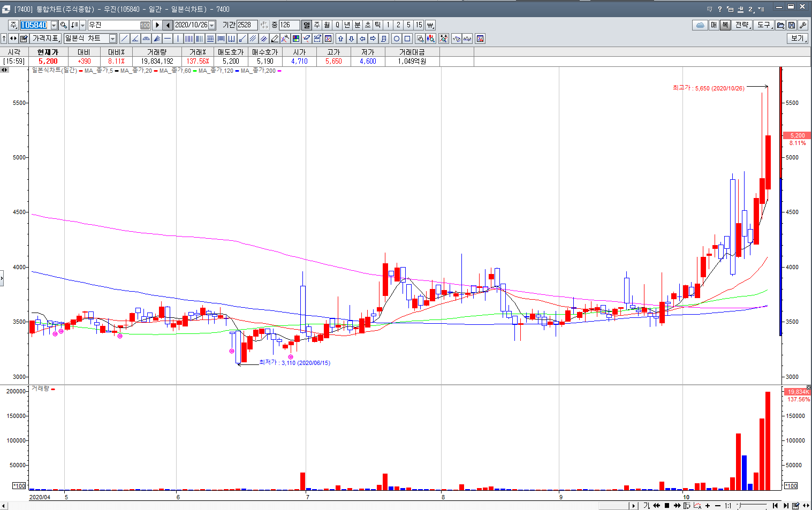Click the save chart floppy icon

click(x=792, y=25)
